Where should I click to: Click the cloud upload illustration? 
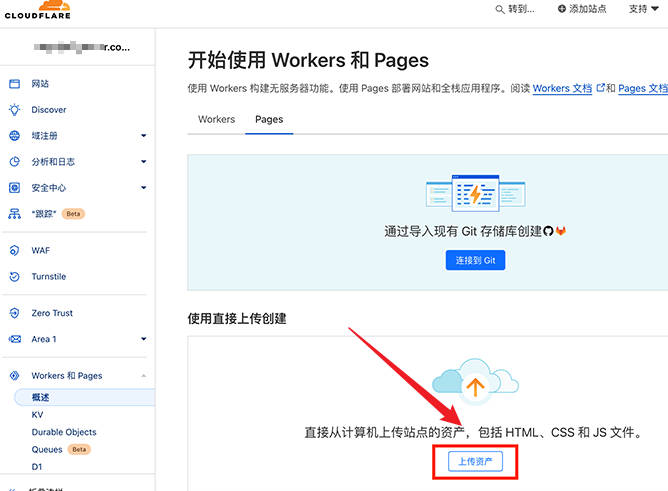475,383
